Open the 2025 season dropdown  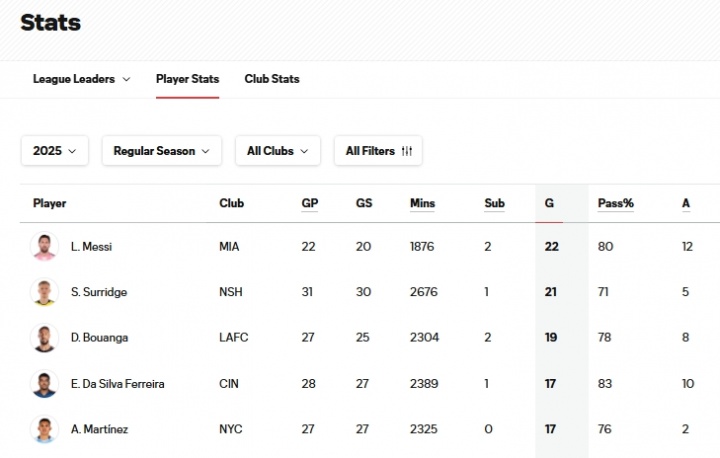tap(55, 151)
